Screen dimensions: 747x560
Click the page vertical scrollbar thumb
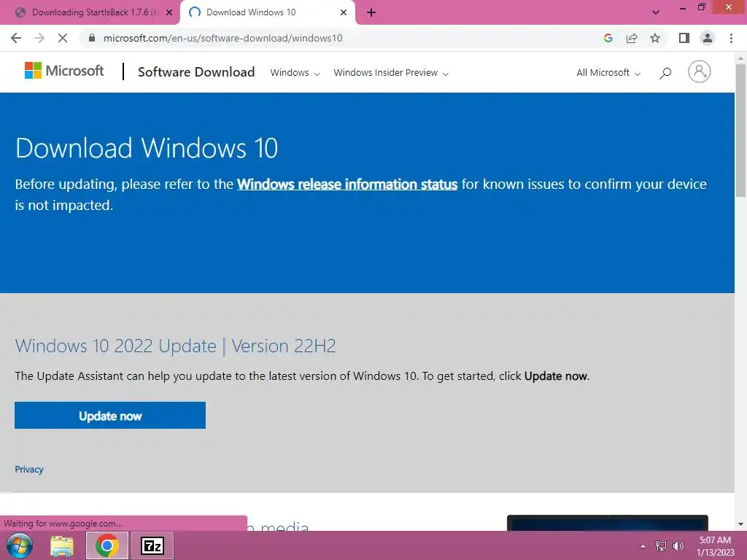coord(740,130)
